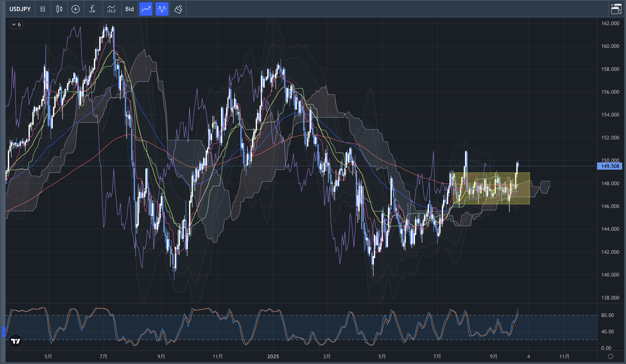
Task: Open the USDJPY symbol selector
Action: click(20, 9)
